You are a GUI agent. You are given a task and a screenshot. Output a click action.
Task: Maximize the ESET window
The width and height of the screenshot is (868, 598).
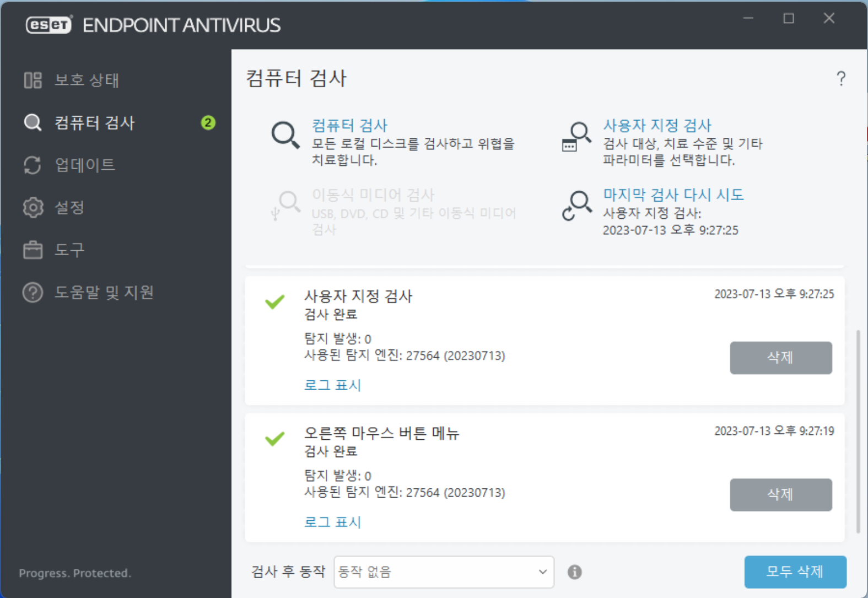click(789, 18)
